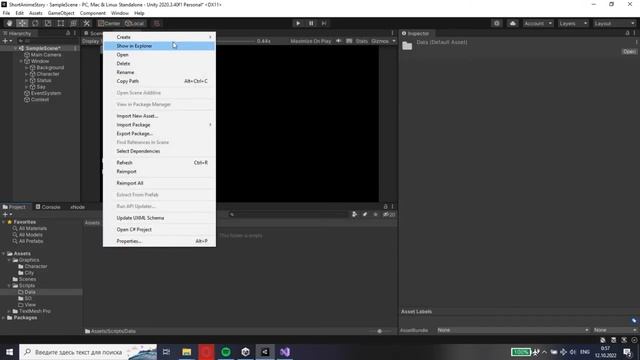Open Import Package submenu
The height and width of the screenshot is (360, 640).
point(159,125)
